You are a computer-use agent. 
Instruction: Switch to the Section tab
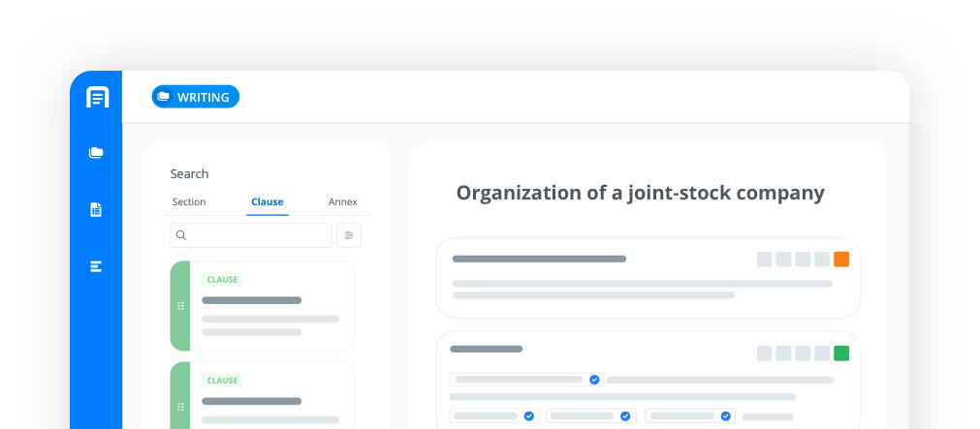pos(189,202)
